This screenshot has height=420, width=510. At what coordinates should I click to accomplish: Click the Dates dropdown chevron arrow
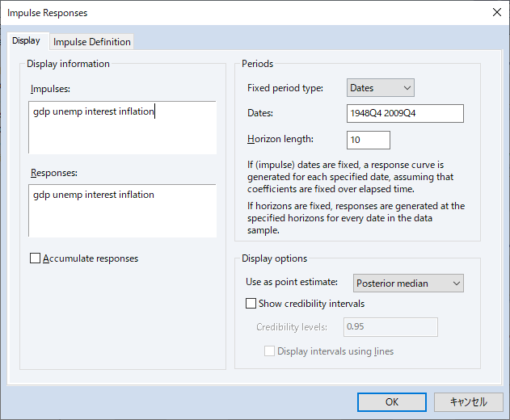(x=407, y=88)
